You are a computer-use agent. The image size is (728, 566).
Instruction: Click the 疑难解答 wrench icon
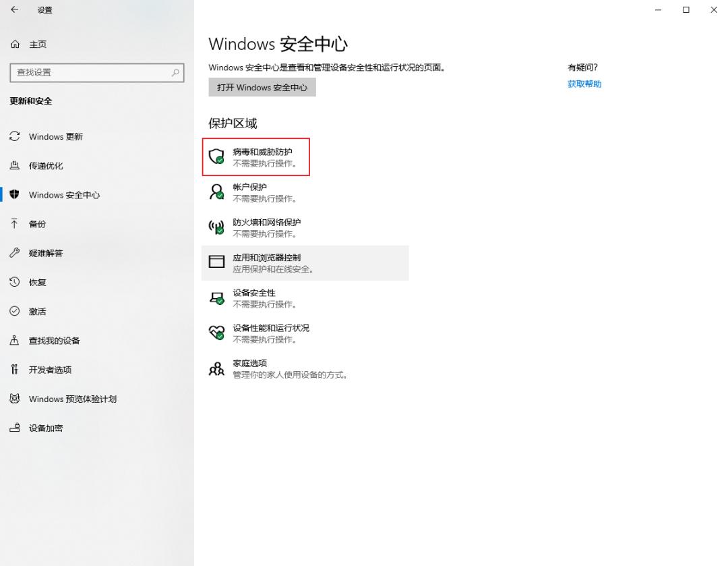(x=14, y=253)
